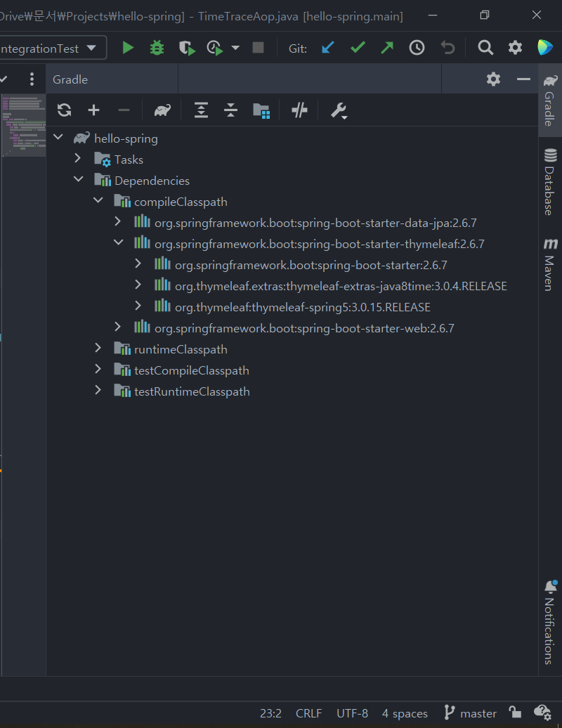
Task: Run the selected configuration
Action: (x=128, y=48)
